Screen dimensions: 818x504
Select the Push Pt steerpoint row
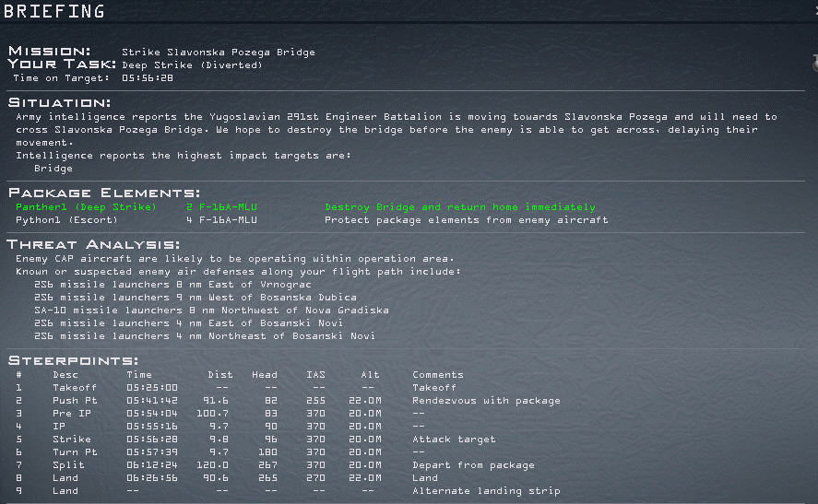point(71,401)
